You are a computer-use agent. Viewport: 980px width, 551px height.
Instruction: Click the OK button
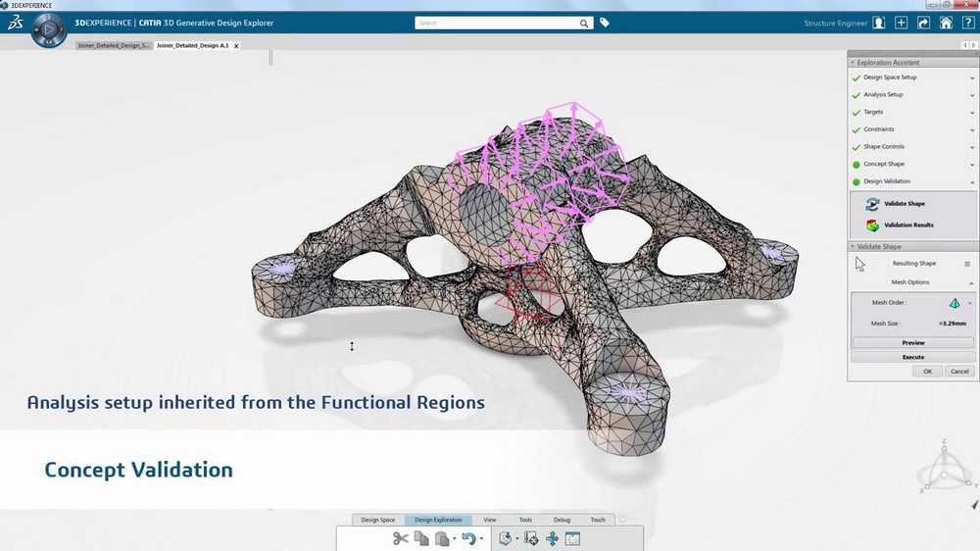click(927, 372)
